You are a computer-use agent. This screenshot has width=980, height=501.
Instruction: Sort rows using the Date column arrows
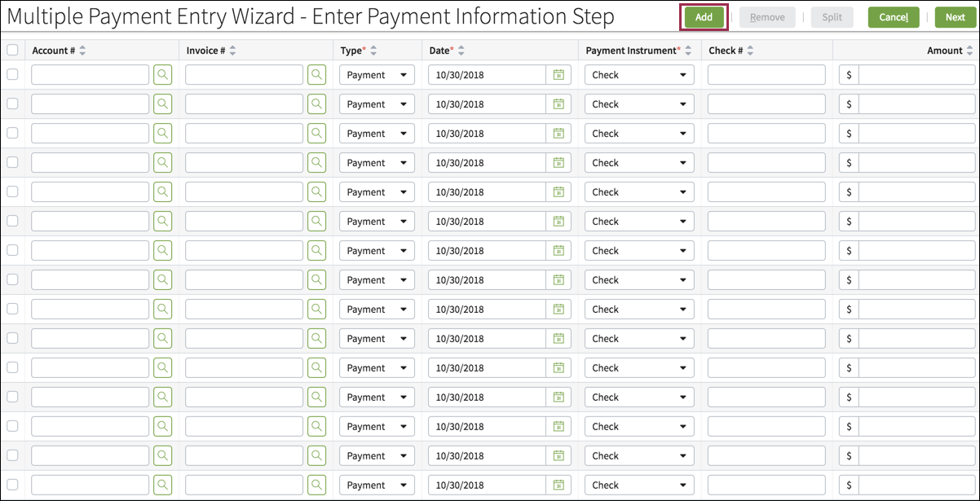[x=461, y=50]
